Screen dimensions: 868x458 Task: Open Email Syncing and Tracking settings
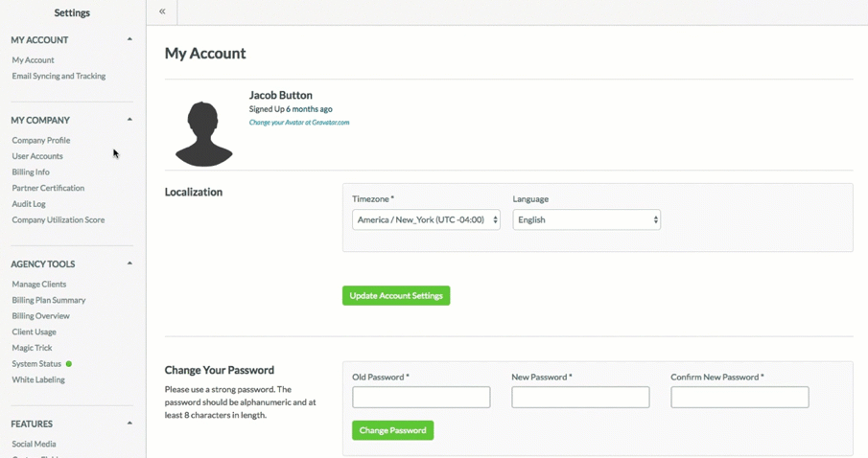(x=59, y=76)
